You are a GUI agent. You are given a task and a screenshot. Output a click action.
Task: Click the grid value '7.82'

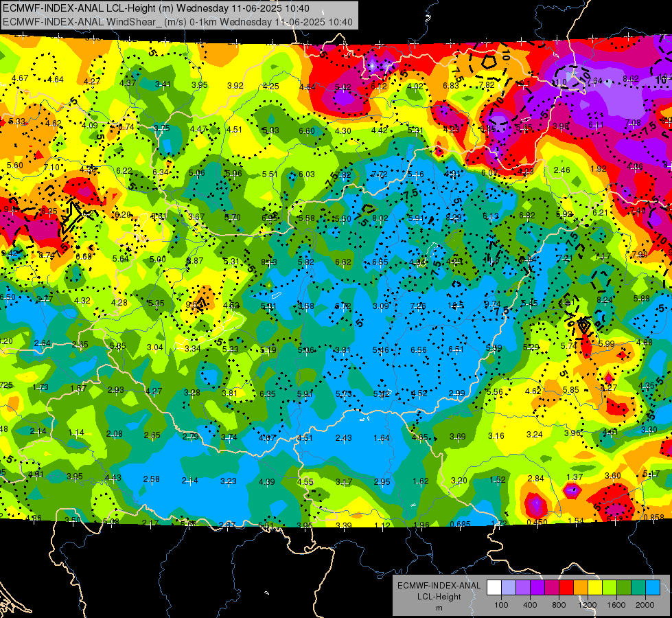(487, 85)
